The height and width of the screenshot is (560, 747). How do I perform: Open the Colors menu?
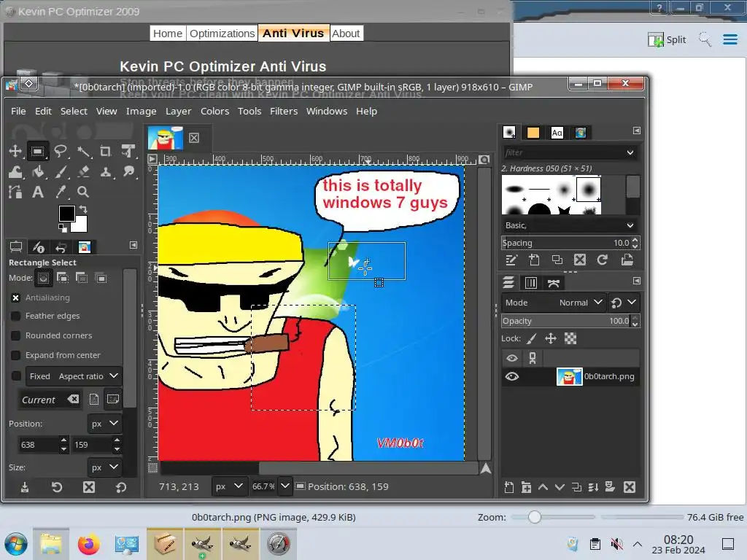[215, 111]
